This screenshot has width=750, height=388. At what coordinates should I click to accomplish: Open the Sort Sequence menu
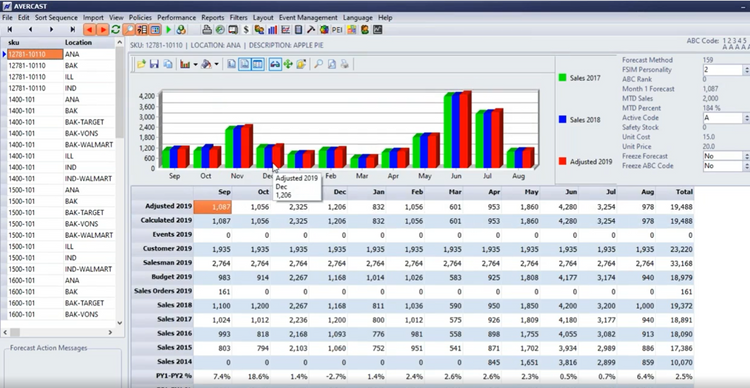(x=56, y=18)
